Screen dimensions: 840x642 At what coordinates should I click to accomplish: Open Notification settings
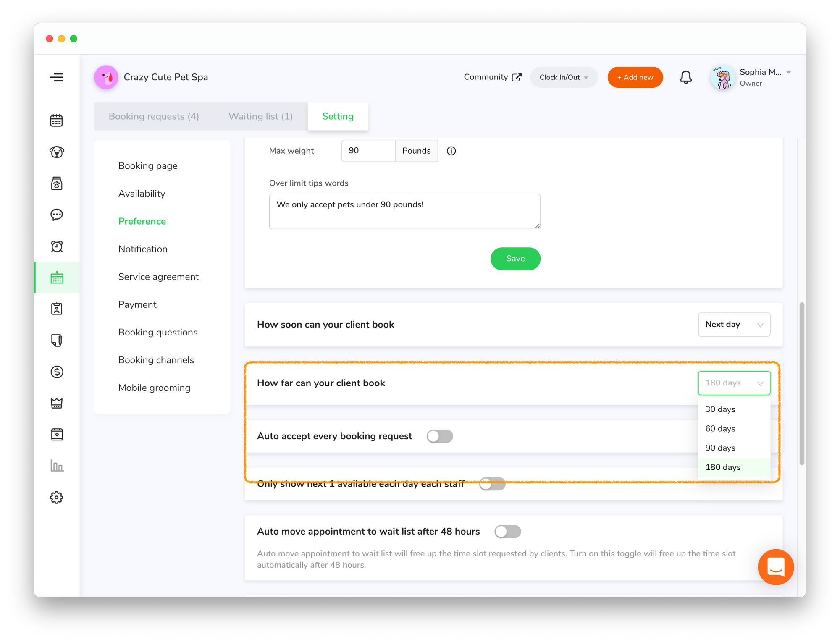click(143, 249)
